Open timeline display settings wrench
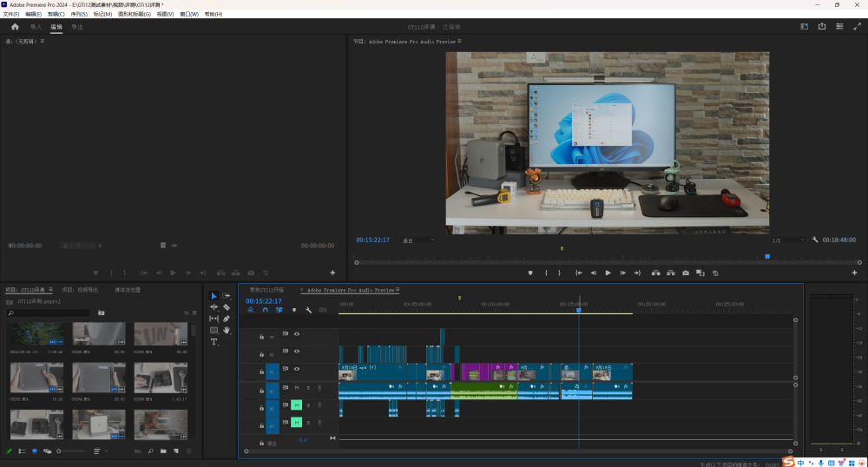Screen dimensions: 868x467 (x=308, y=310)
